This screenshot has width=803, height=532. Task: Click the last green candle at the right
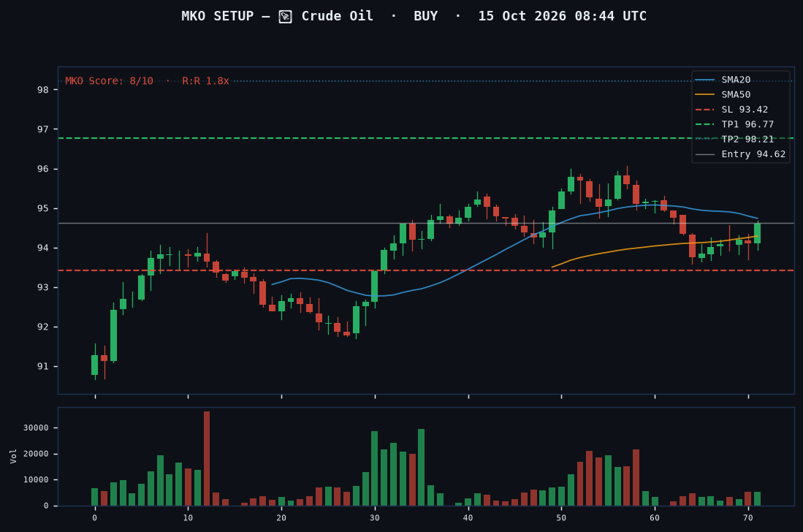[x=758, y=234]
